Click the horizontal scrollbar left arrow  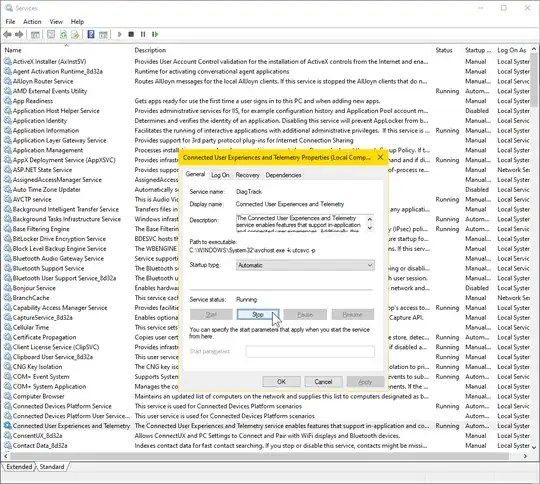click(6, 456)
